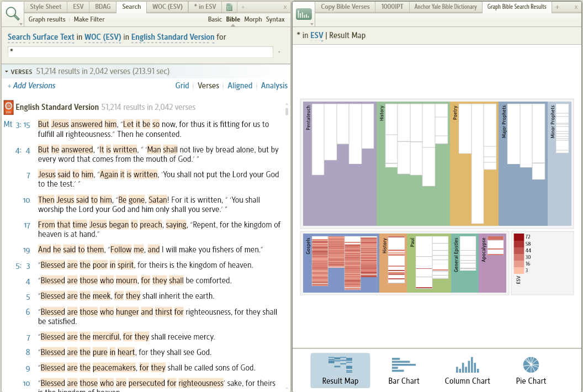Select Bible search type
The image size is (583, 392).
pos(233,19)
